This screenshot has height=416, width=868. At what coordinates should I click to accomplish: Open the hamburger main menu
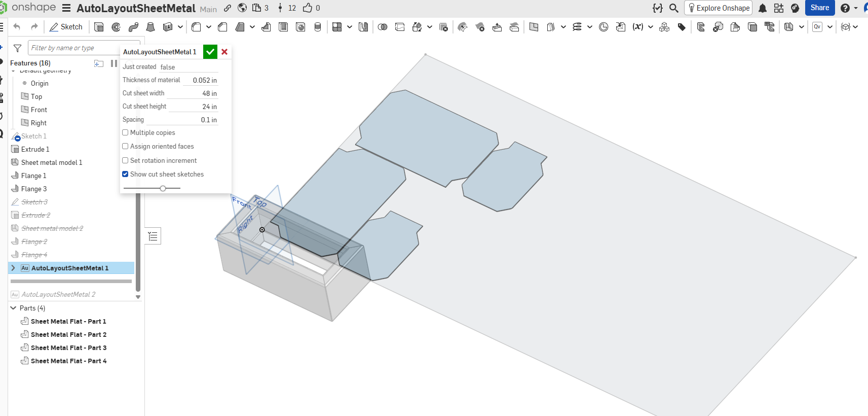(x=66, y=8)
